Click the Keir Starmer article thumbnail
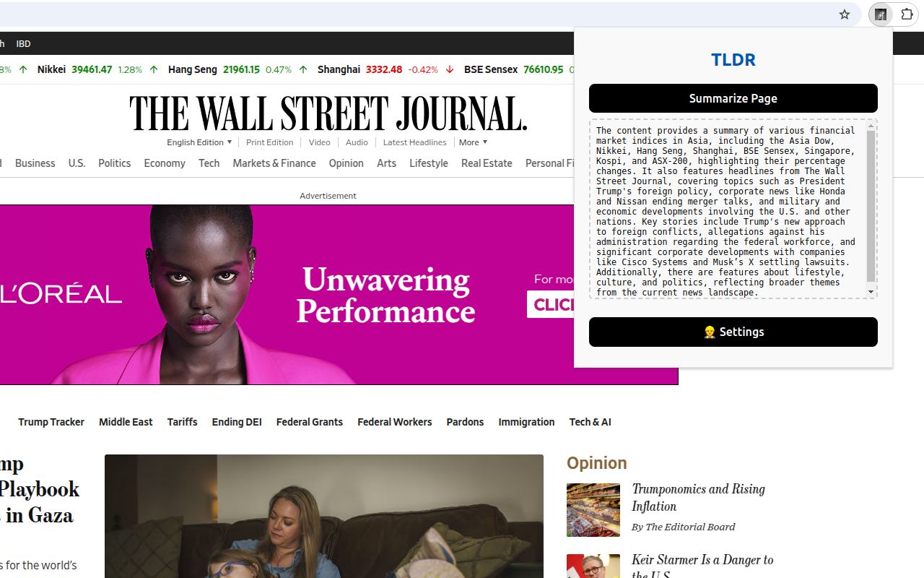The image size is (924, 578). pos(593,566)
